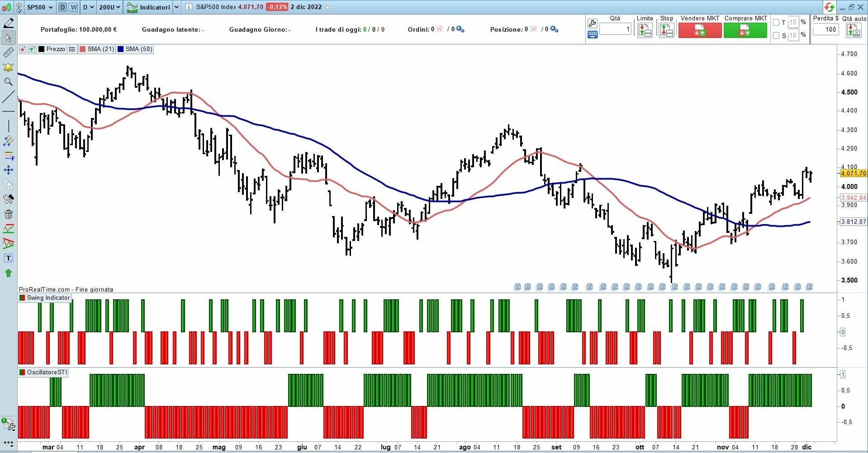This screenshot has height=453, width=868.
Task: Open the order wrench settings icon
Action: pyautogui.click(x=592, y=23)
